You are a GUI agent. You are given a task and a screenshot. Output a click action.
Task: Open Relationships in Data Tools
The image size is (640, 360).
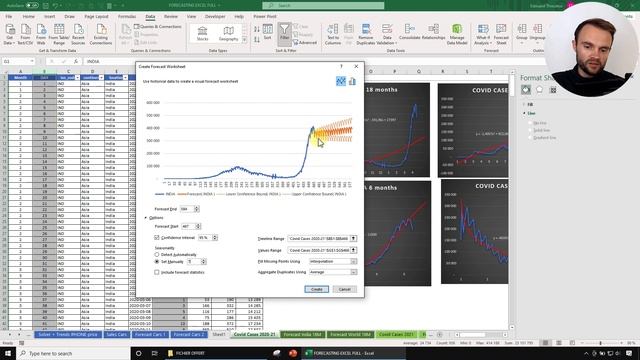[433, 32]
